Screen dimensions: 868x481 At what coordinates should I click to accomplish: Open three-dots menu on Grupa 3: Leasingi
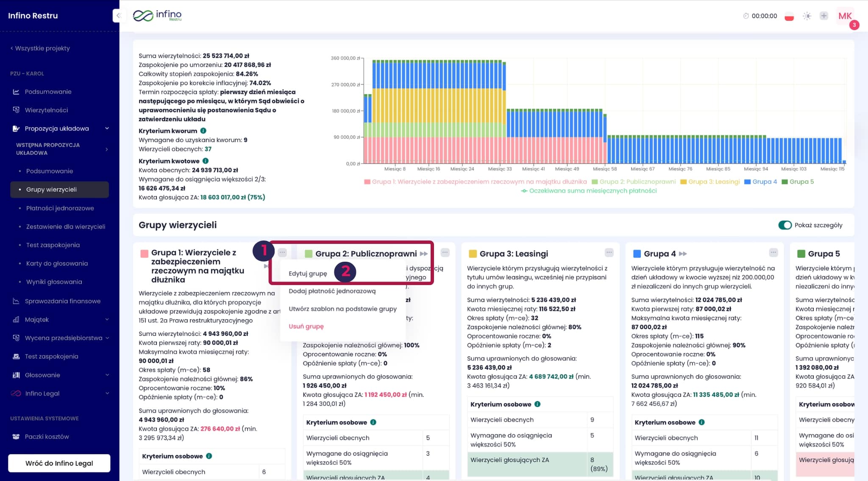tap(609, 253)
